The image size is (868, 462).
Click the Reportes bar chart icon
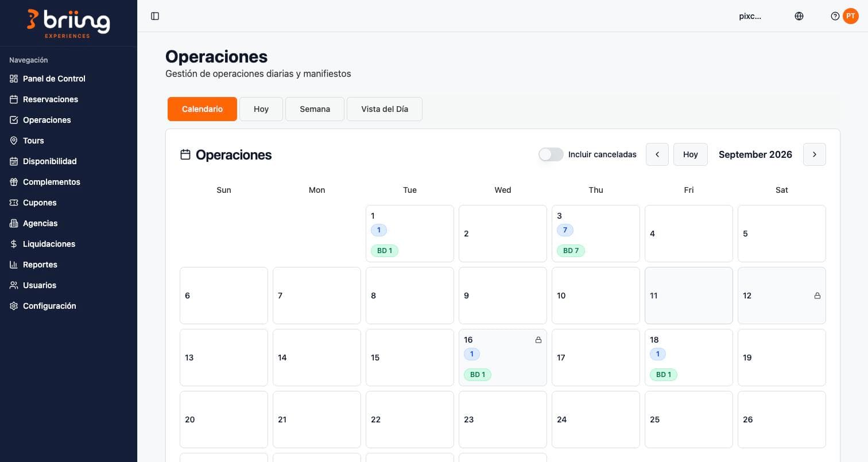pyautogui.click(x=14, y=265)
